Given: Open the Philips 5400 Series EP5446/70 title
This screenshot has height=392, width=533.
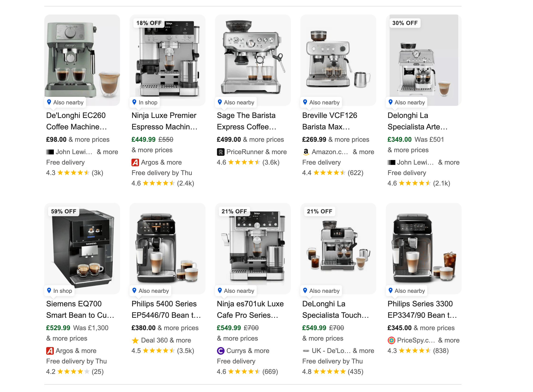Looking at the screenshot, I should [x=166, y=309].
